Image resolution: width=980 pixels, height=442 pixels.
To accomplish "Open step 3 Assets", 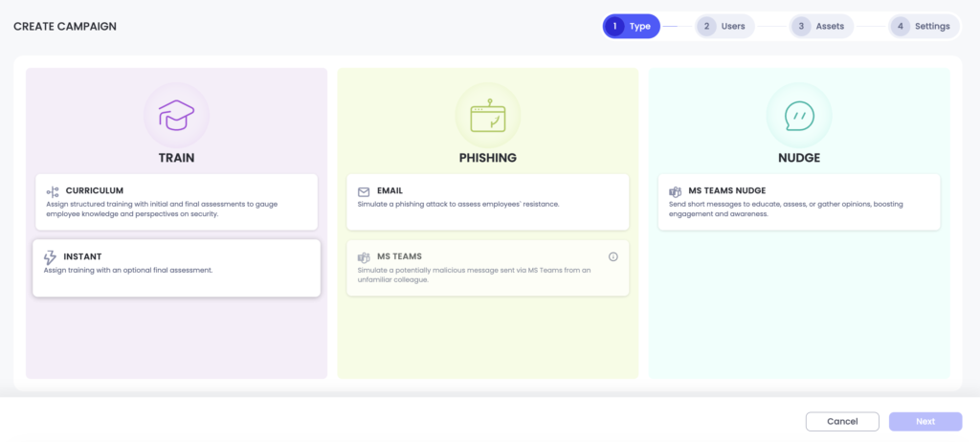I will pos(819,26).
